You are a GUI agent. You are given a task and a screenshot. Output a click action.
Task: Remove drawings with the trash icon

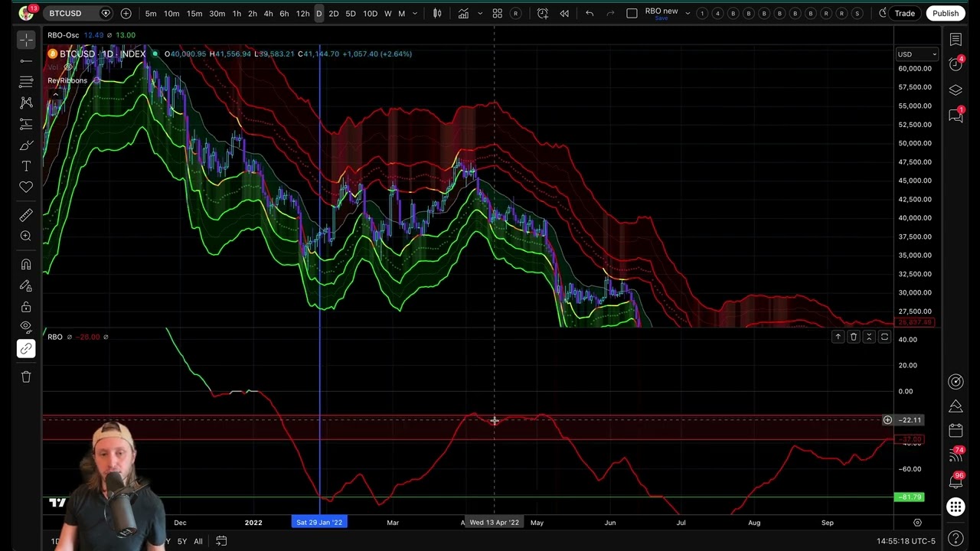[26, 377]
